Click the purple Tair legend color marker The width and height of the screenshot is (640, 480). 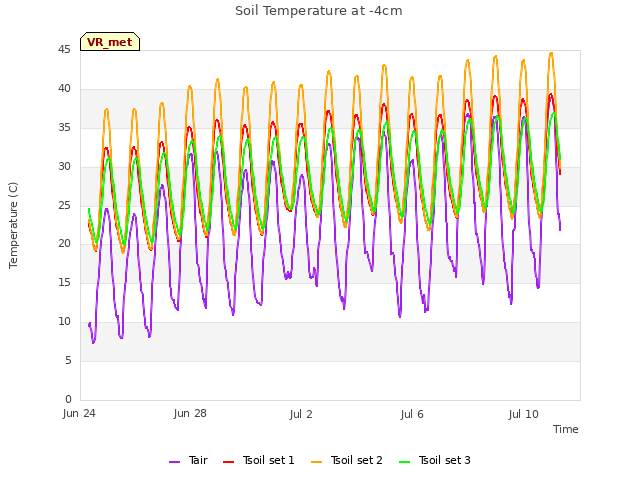tap(175, 462)
